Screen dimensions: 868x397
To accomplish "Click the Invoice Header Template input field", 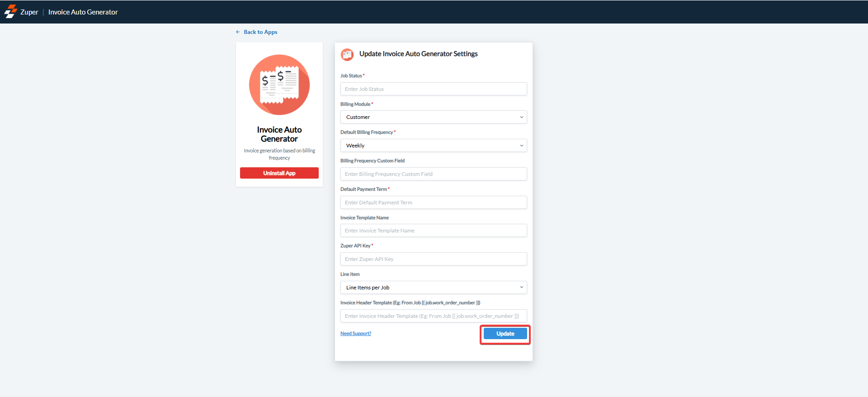I will 434,316.
